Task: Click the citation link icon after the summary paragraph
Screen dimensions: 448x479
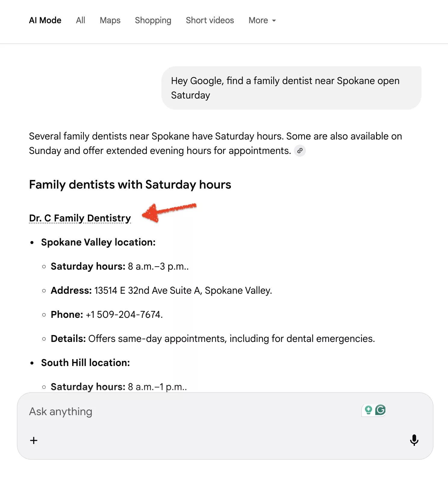Action: (x=300, y=150)
